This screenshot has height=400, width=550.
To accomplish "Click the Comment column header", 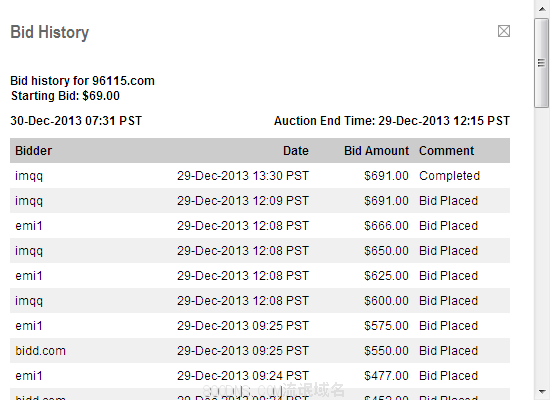I will (x=446, y=151).
